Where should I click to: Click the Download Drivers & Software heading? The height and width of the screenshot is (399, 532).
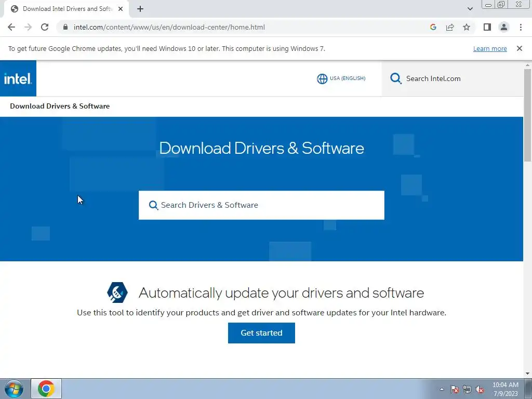coord(261,148)
